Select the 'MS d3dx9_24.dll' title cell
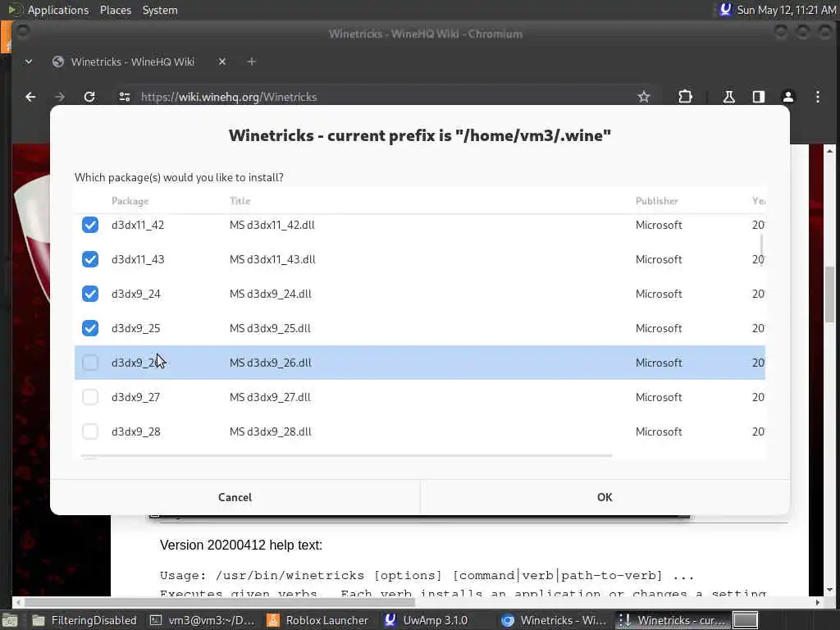The width and height of the screenshot is (840, 630). [x=271, y=294]
